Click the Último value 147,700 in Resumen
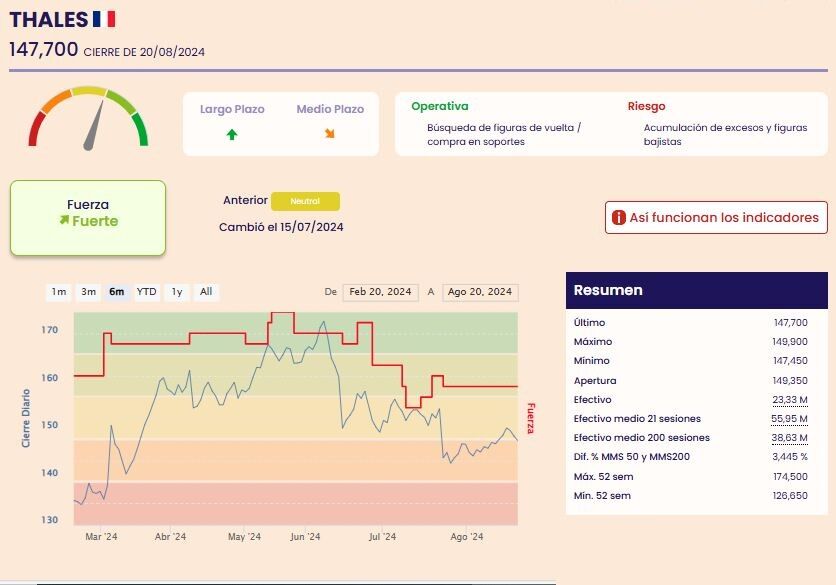Image resolution: width=836 pixels, height=585 pixels. (x=790, y=323)
